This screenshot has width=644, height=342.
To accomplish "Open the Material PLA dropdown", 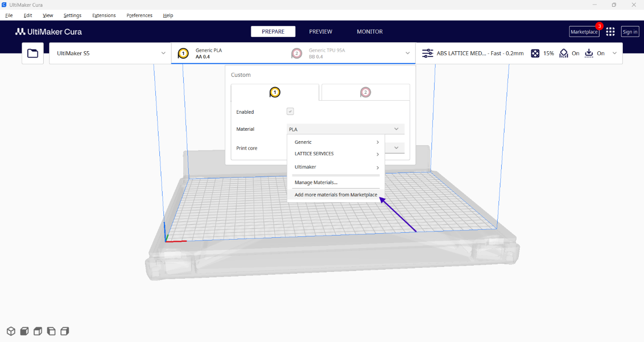I will (346, 129).
